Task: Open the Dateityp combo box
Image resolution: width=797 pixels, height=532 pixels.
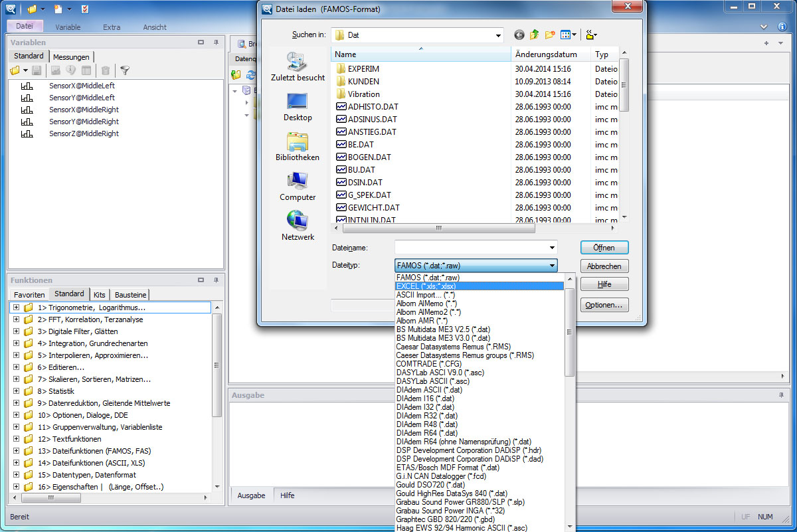Action: (476, 266)
